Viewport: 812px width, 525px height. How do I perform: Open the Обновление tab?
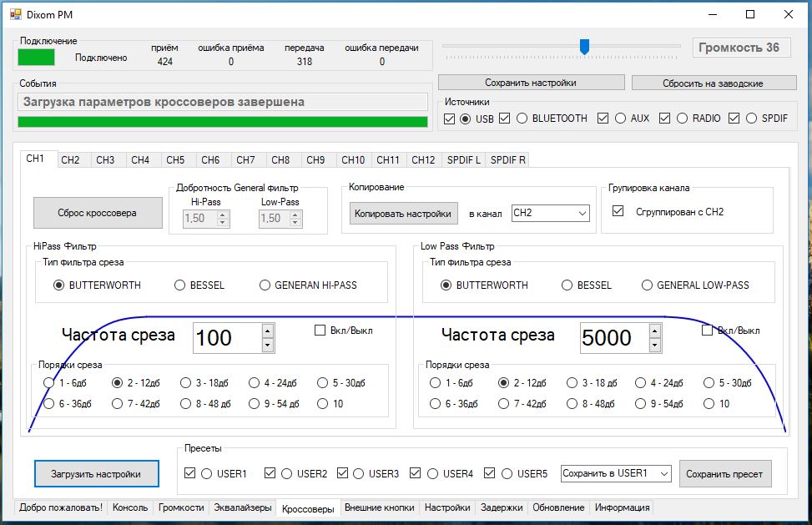point(559,508)
